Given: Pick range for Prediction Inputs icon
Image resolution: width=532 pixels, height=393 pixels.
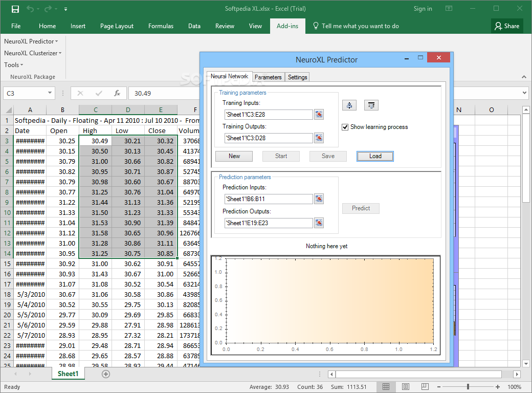Looking at the screenshot, I should pos(319,199).
